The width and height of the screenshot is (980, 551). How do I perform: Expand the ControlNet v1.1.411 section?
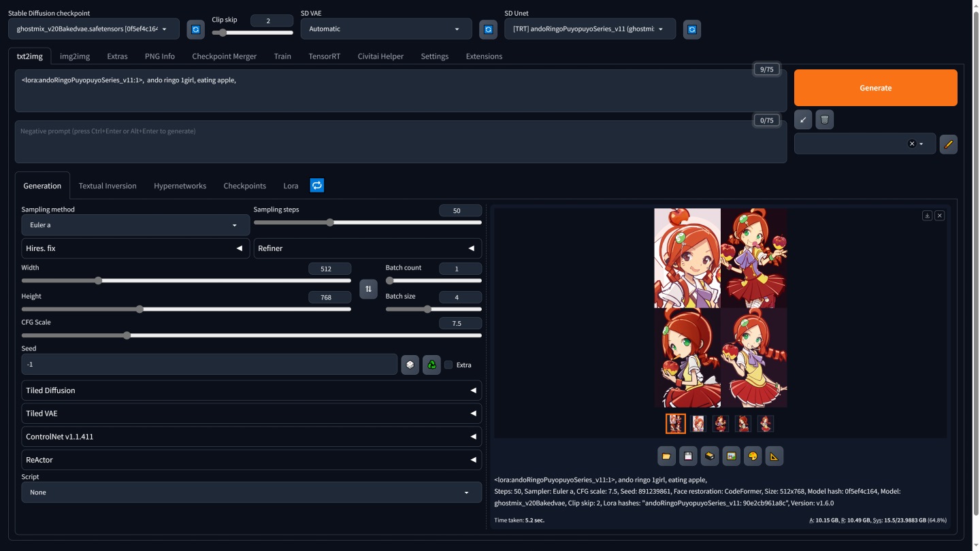[x=251, y=437]
